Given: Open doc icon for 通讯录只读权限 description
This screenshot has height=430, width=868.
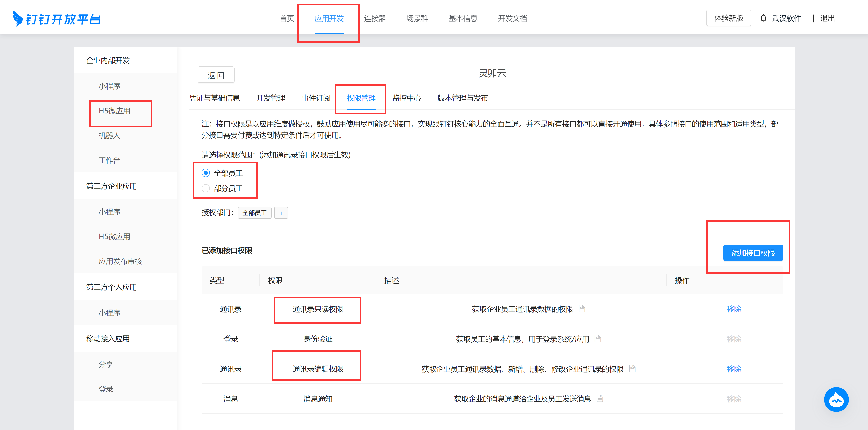Looking at the screenshot, I should pyautogui.click(x=582, y=308).
